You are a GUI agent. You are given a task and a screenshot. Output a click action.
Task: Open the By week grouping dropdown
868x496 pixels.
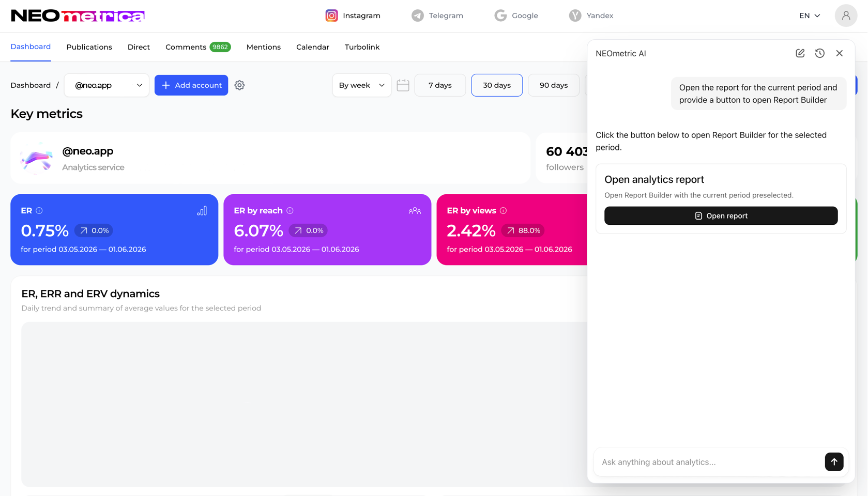click(361, 85)
